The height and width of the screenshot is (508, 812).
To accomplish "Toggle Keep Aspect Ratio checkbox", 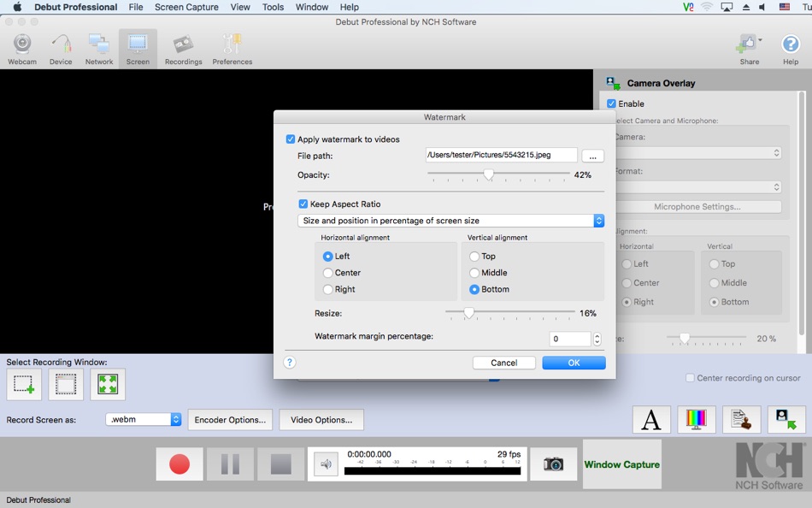I will tap(303, 204).
